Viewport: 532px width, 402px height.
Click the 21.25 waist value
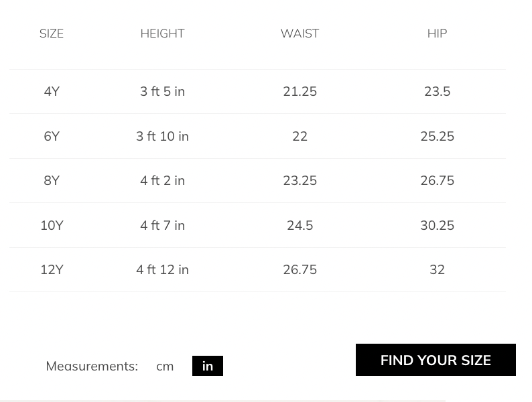pos(300,91)
